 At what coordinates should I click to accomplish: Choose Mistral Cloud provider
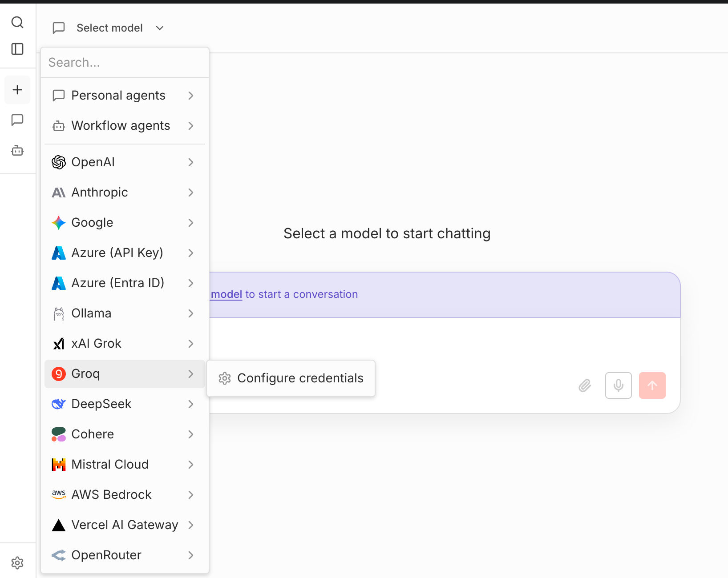coord(125,465)
